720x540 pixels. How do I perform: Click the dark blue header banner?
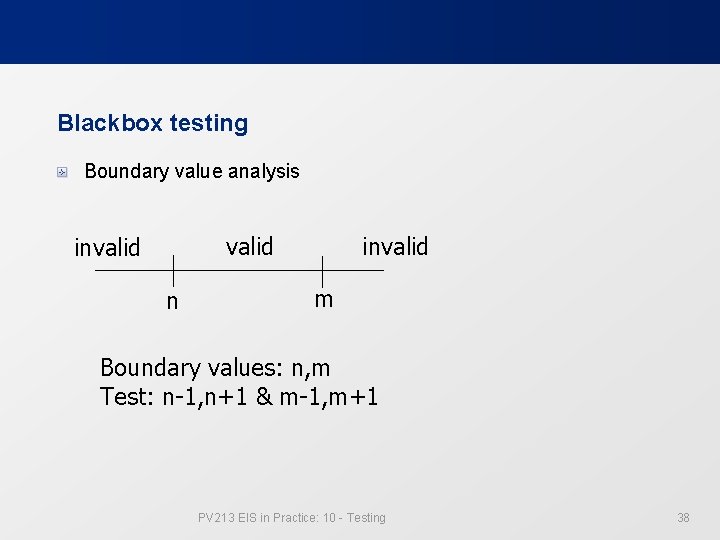coord(360,32)
